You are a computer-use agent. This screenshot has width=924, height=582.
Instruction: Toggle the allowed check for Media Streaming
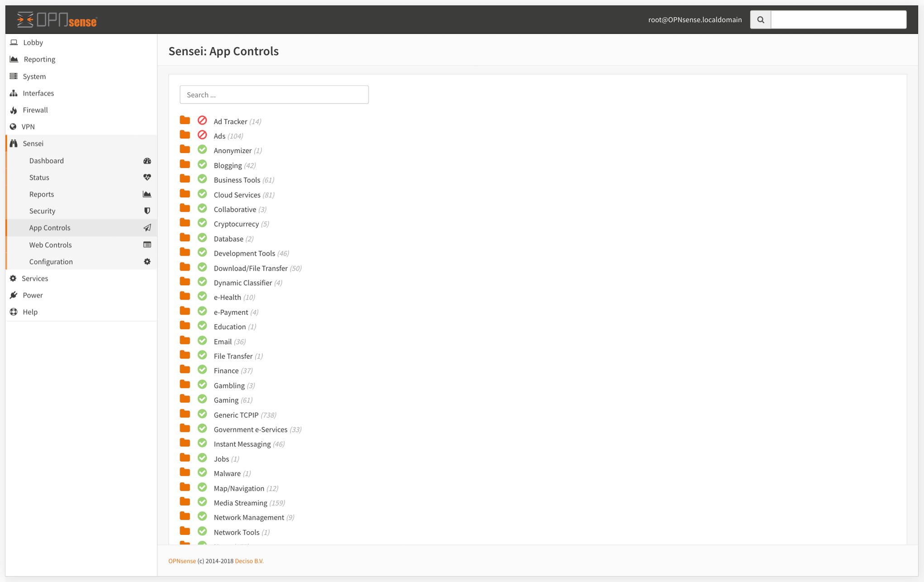[x=202, y=502]
